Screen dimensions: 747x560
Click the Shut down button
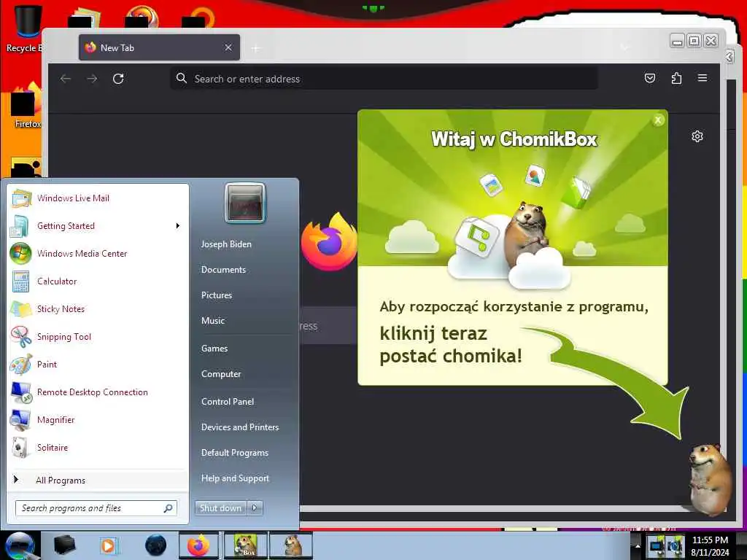(x=221, y=508)
